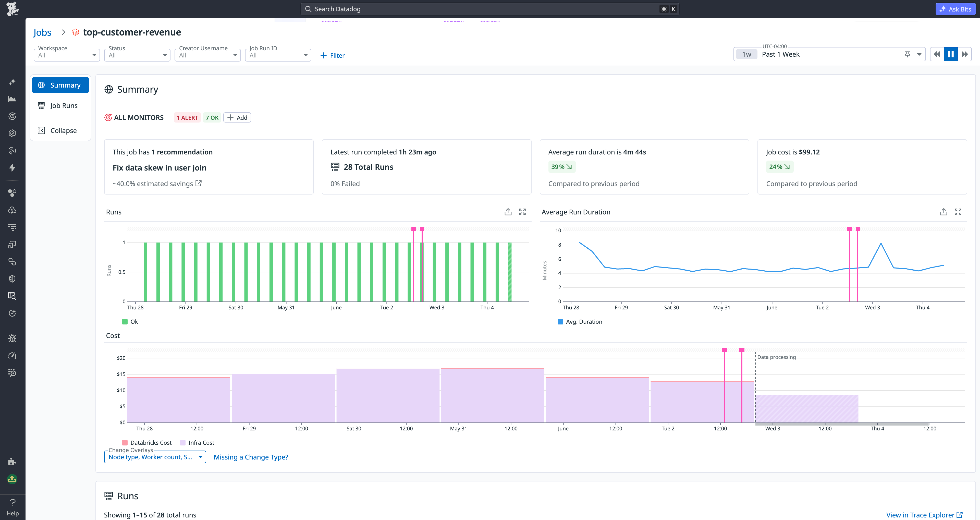Step time range backward

[937, 54]
